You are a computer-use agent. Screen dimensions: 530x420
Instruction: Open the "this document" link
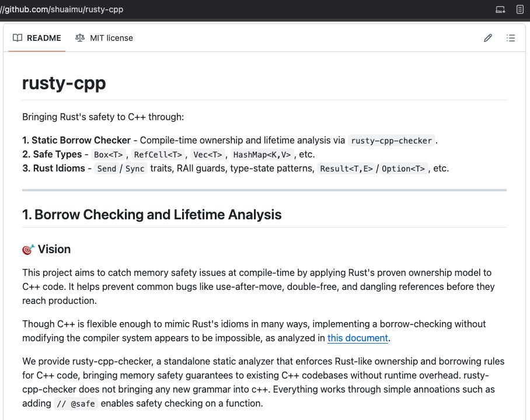click(358, 338)
